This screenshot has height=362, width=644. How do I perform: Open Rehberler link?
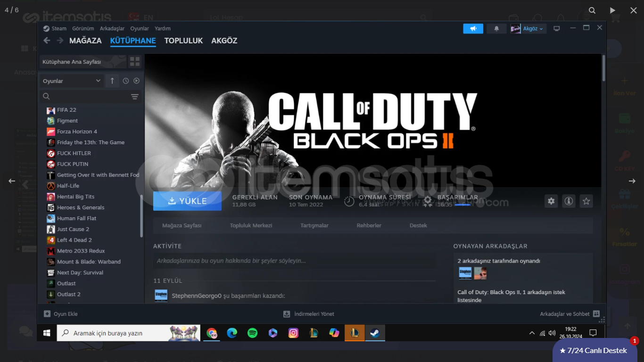(369, 226)
